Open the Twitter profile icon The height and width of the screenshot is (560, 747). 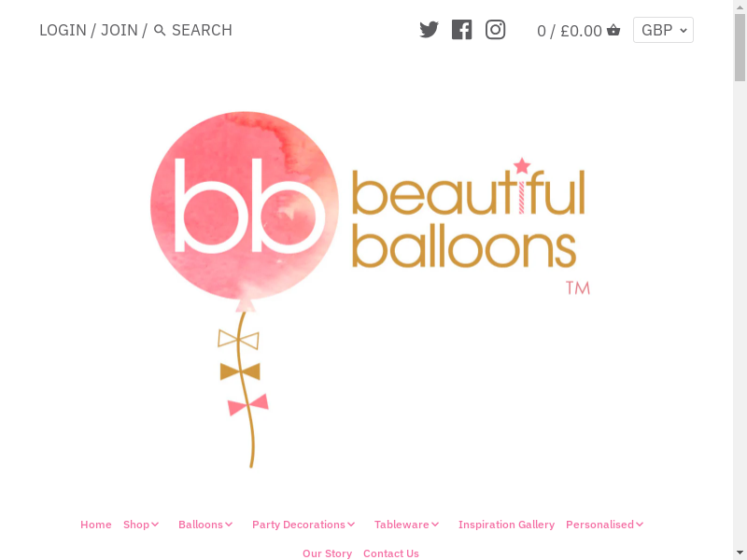pos(429,30)
